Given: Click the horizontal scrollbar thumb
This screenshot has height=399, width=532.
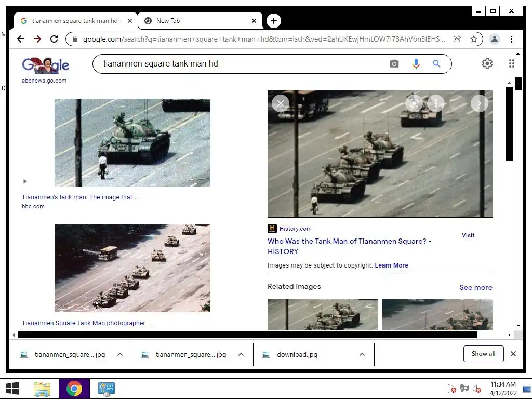Looking at the screenshot, I should (x=247, y=335).
